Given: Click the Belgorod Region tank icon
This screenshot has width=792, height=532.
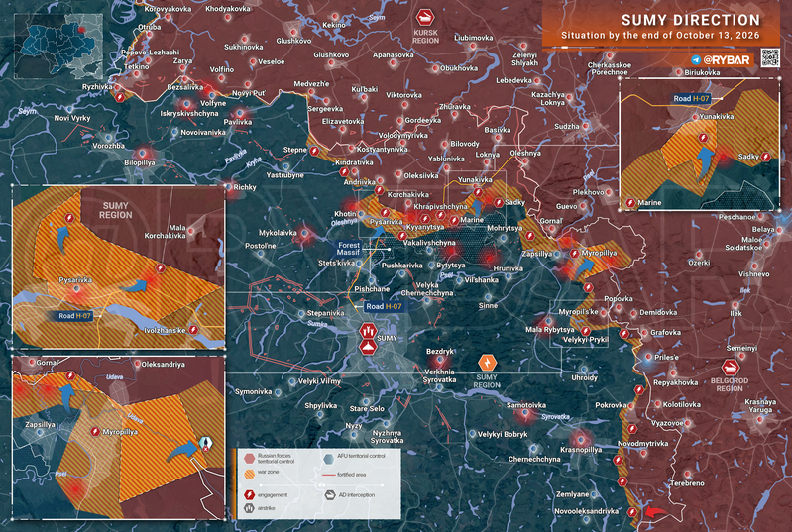Looking at the screenshot, I should pos(730,367).
